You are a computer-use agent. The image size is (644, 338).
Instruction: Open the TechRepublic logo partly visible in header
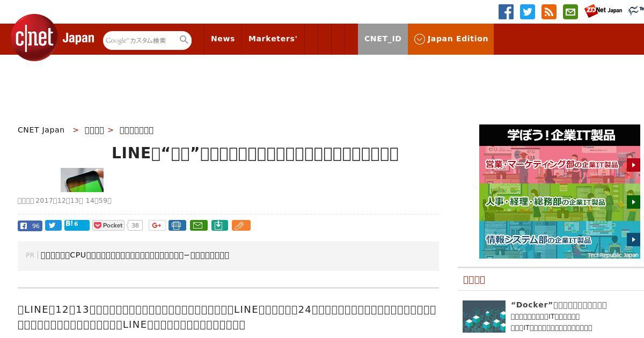[636, 10]
